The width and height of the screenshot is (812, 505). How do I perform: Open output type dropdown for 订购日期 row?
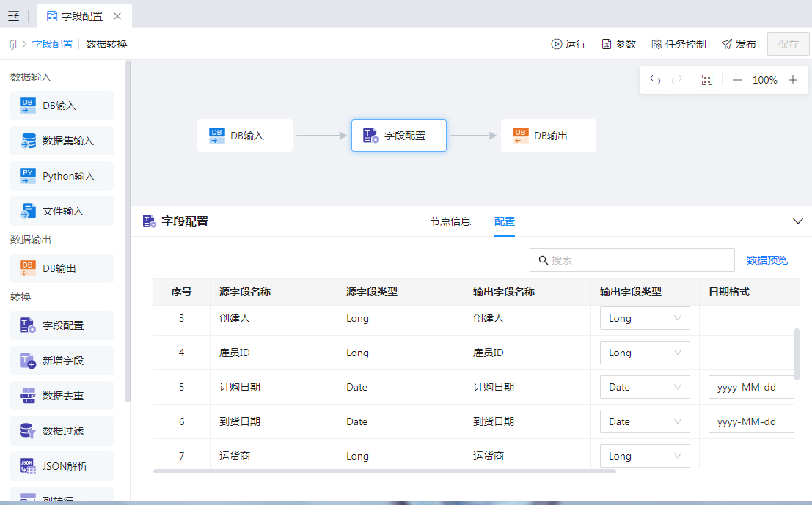click(645, 387)
